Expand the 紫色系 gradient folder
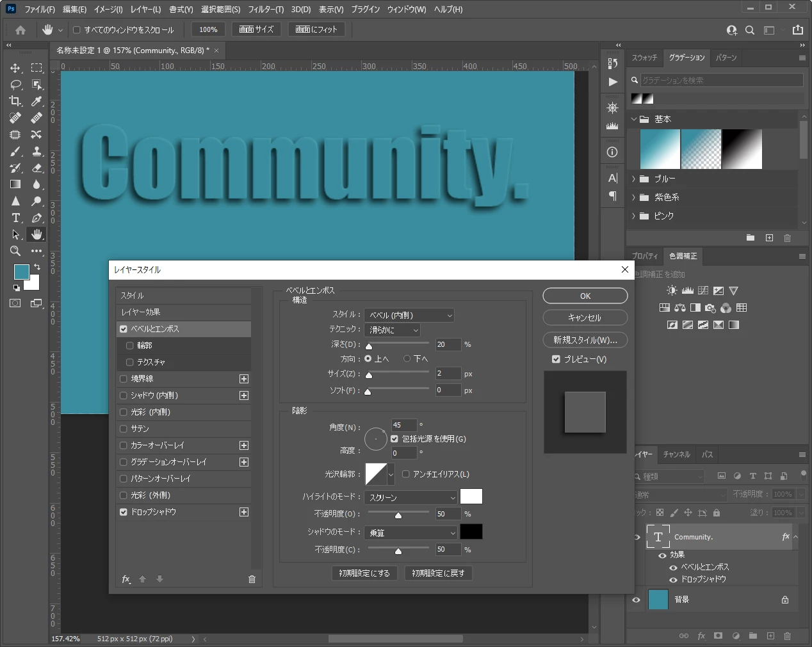Screen dimensions: 812x647 tap(634, 198)
